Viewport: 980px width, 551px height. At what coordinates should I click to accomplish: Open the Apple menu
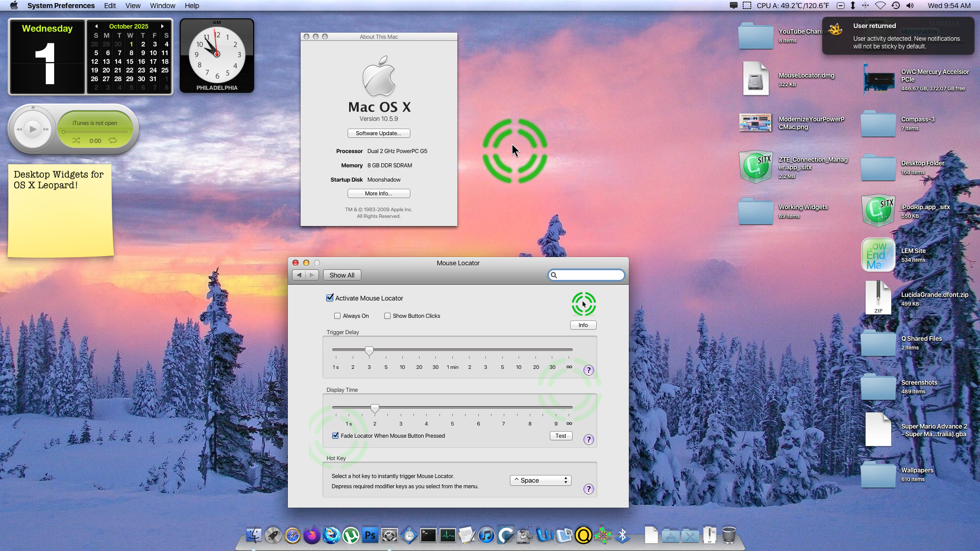click(x=14, y=6)
